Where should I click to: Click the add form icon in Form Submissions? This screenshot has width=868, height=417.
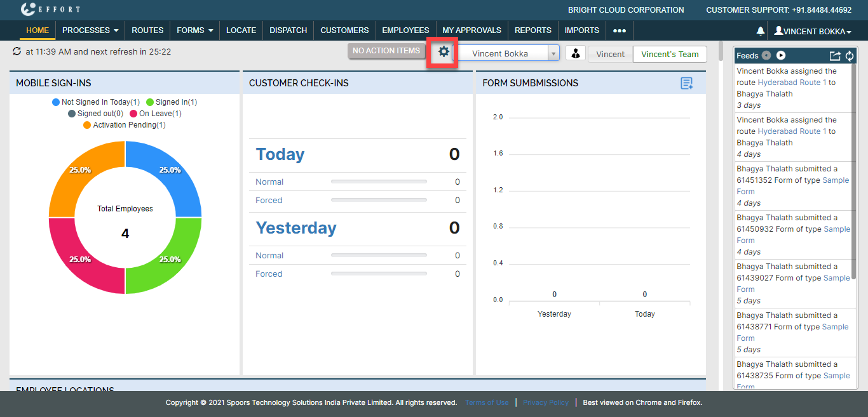[686, 83]
